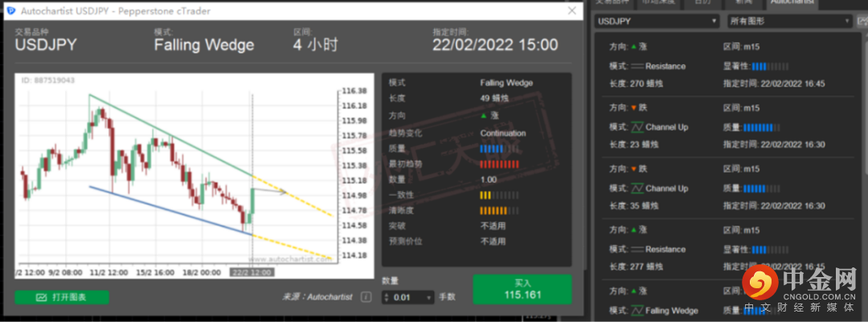Buy USDJPY with the 买入 115.161 button
The image size is (868, 322).
point(522,289)
